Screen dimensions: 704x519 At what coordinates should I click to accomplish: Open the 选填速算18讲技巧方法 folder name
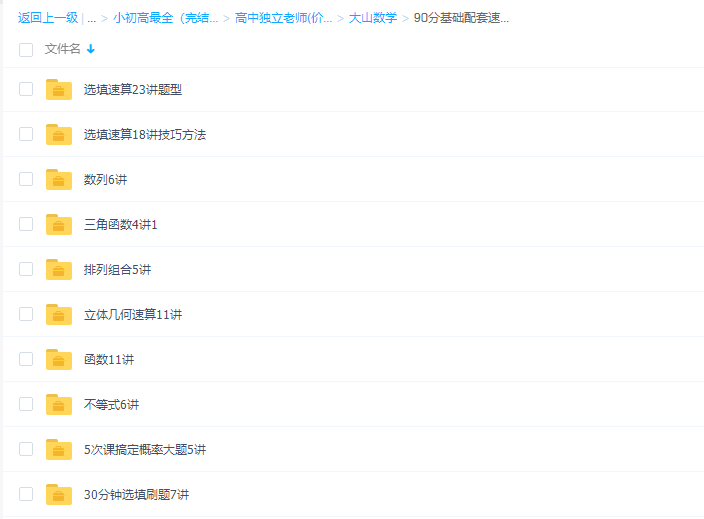[145, 135]
